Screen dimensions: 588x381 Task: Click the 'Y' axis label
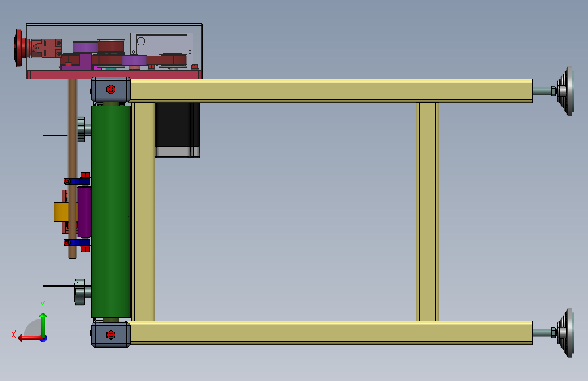pyautogui.click(x=43, y=304)
